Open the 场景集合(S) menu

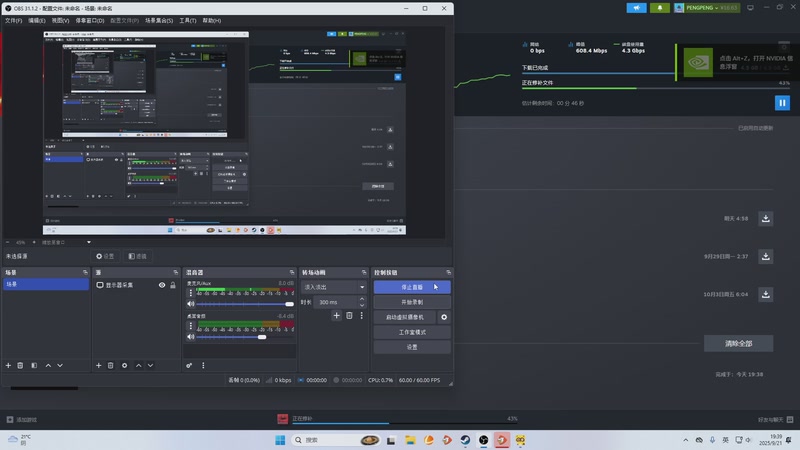point(159,20)
